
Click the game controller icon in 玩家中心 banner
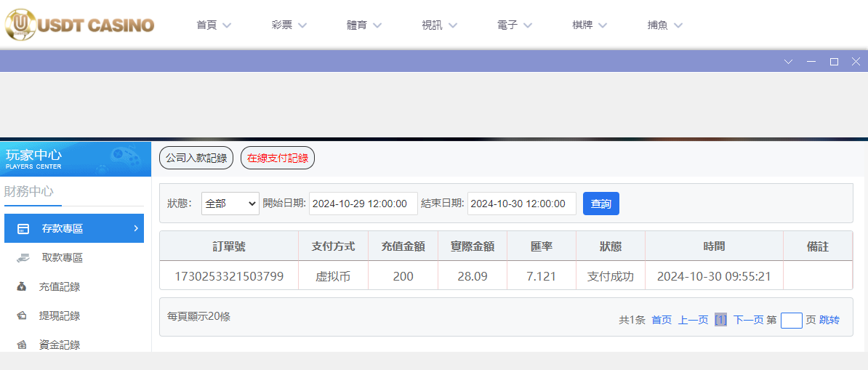[x=126, y=156]
